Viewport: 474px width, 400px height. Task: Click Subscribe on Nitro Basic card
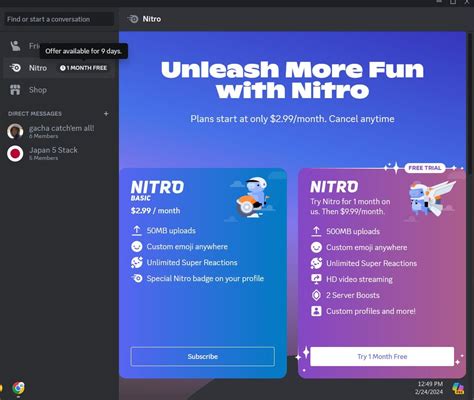click(203, 356)
